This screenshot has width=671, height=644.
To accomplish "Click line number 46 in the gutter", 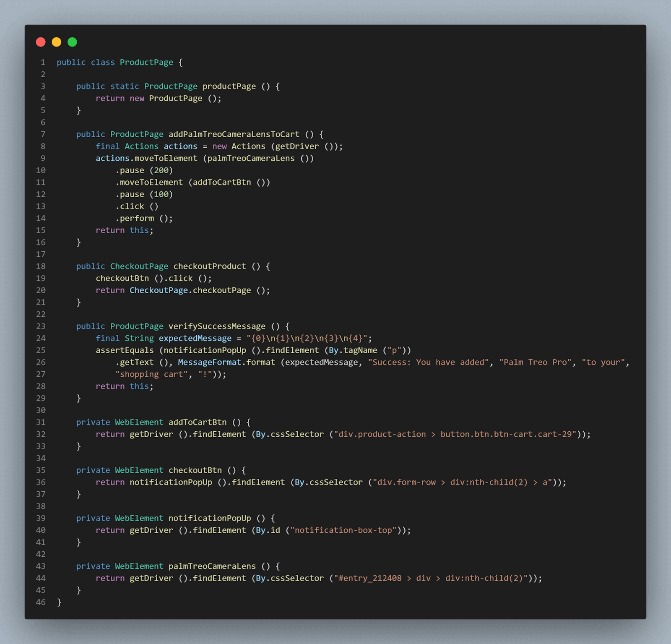I will tap(40, 602).
